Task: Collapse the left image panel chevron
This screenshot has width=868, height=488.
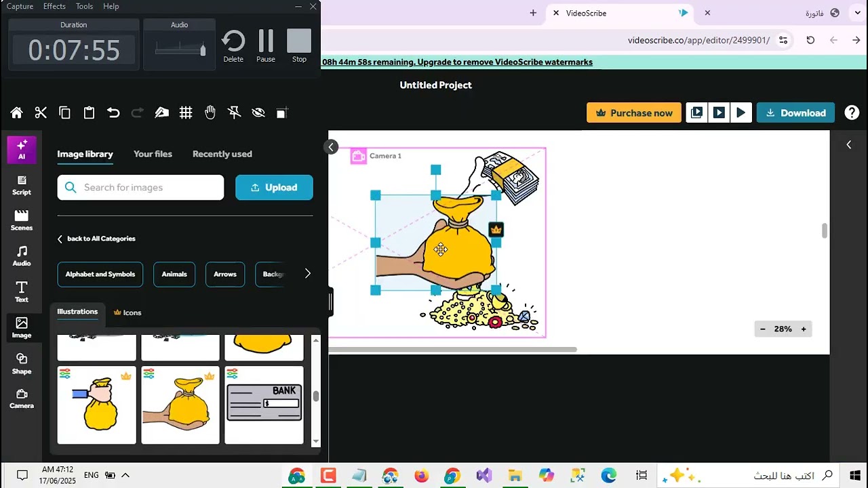Action: pos(331,146)
